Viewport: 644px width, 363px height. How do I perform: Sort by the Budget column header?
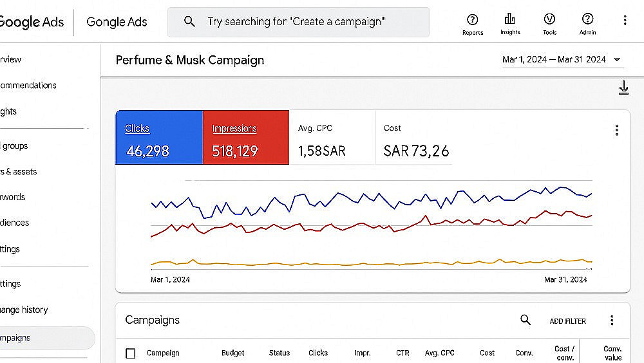coord(232,353)
